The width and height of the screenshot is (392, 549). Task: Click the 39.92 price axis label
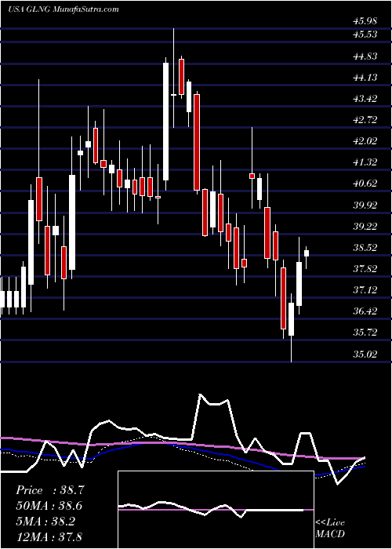point(365,205)
